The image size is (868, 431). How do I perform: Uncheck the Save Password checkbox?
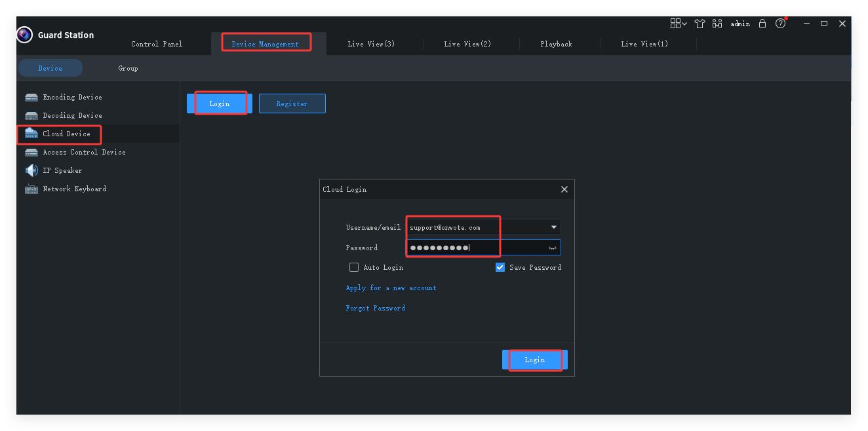click(500, 267)
